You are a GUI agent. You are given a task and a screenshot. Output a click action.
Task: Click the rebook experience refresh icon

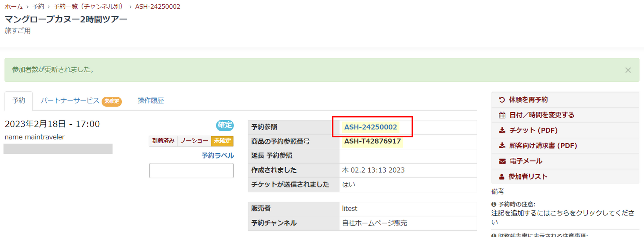[x=502, y=100]
